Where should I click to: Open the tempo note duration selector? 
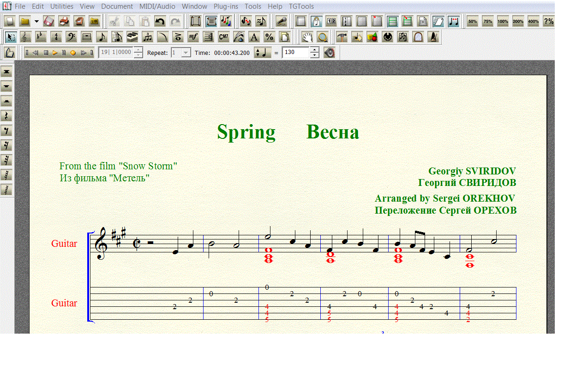263,53
